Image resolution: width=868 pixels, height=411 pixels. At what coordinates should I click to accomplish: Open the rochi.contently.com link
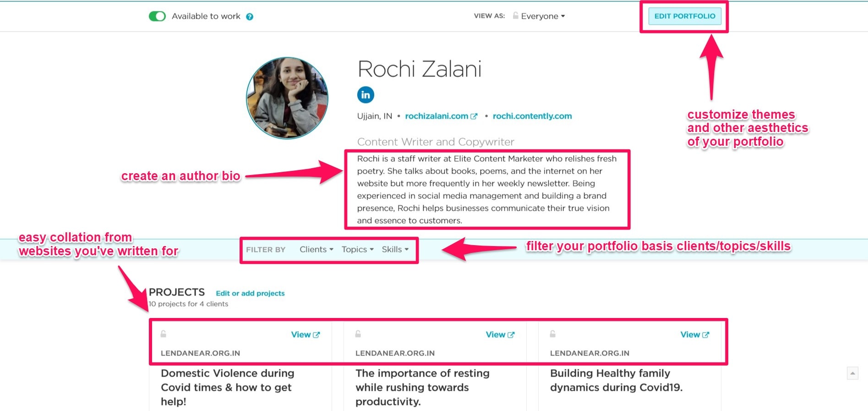pyautogui.click(x=532, y=116)
